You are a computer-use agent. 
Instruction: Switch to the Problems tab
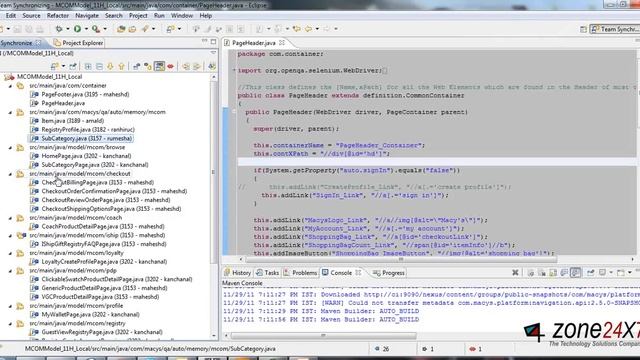tap(300, 273)
